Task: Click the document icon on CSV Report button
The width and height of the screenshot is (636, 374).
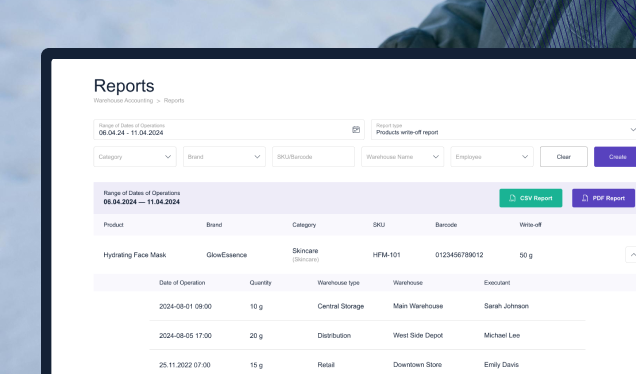Action: tap(512, 198)
